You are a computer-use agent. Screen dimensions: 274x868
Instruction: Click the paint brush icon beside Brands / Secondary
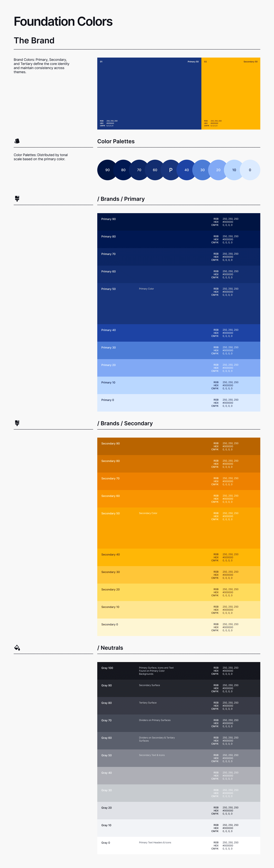click(x=17, y=423)
